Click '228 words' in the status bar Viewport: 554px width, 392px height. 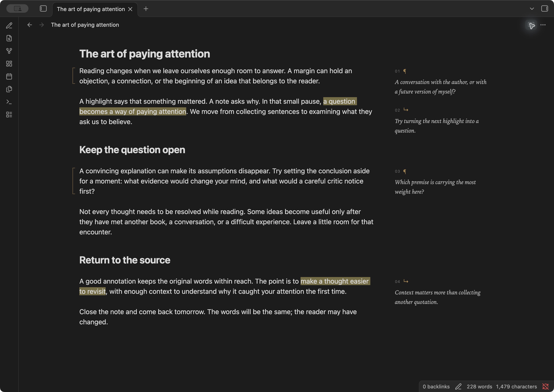coord(479,386)
